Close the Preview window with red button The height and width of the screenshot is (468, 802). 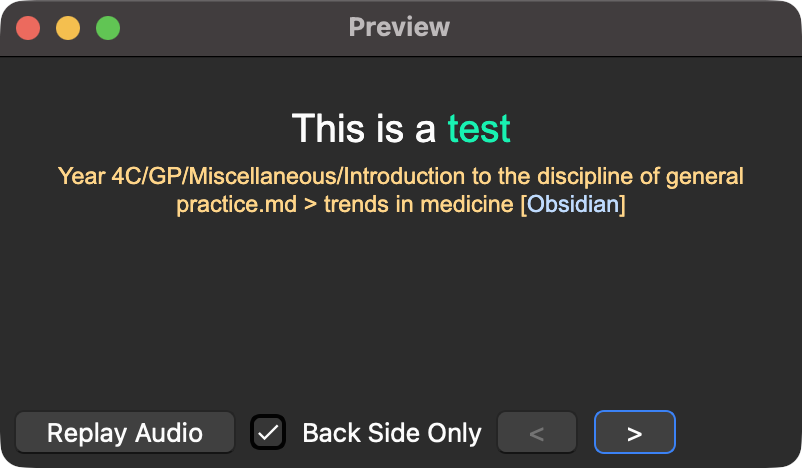pyautogui.click(x=28, y=28)
